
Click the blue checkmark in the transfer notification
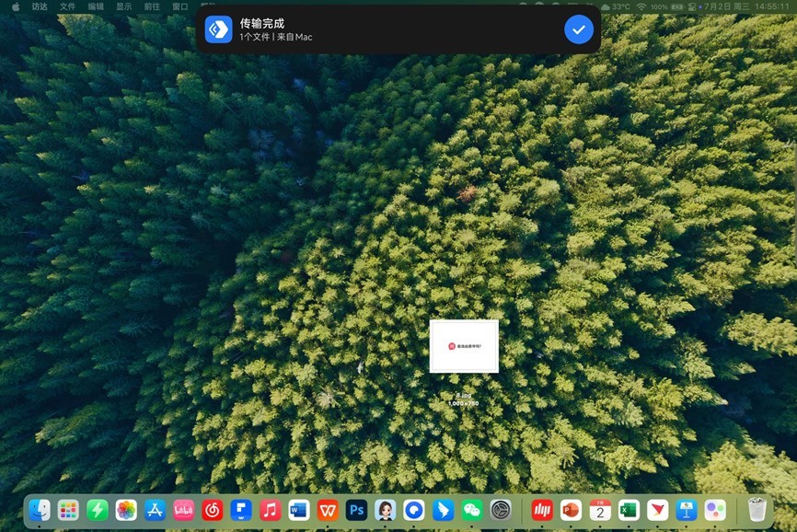(x=578, y=29)
